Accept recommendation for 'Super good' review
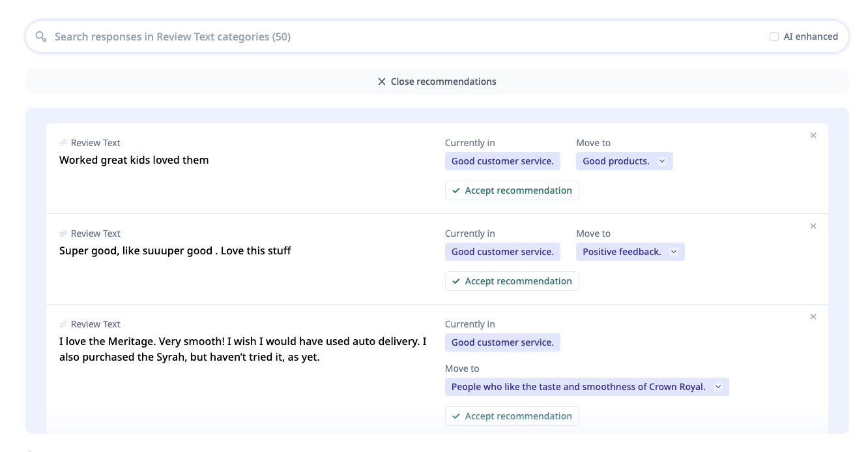The width and height of the screenshot is (868, 452). pos(512,281)
